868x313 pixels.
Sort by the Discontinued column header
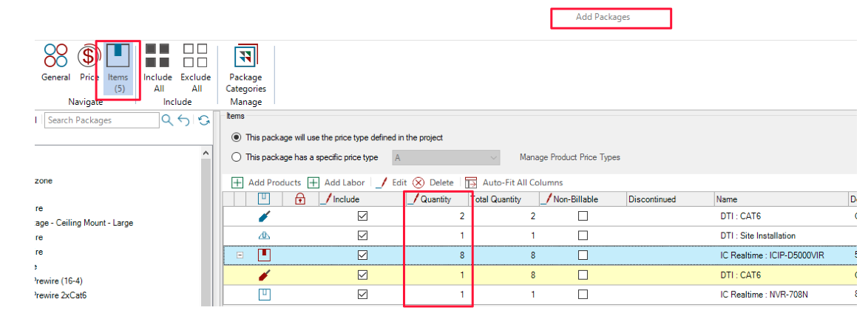(x=669, y=199)
